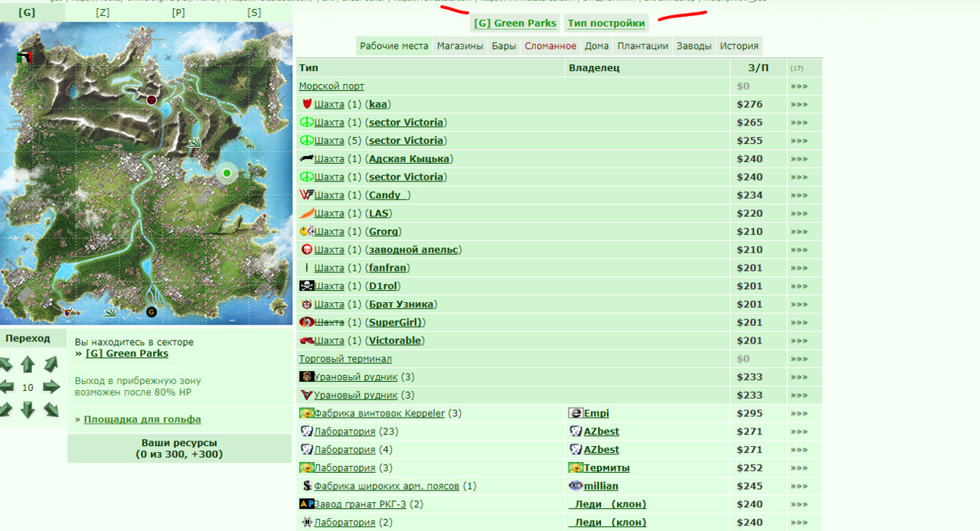This screenshot has height=531, width=980.
Task: Move north-east with the diagonal arrow
Action: pos(51,364)
